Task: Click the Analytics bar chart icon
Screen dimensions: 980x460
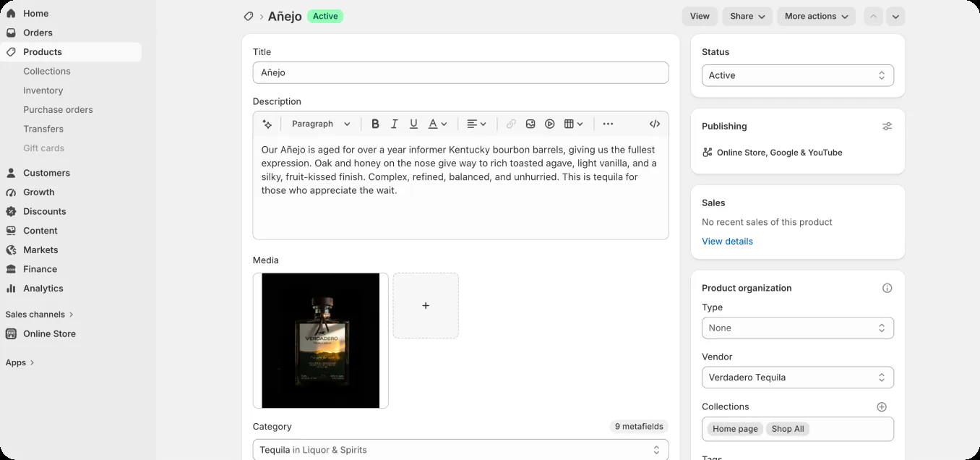Action: click(x=11, y=289)
